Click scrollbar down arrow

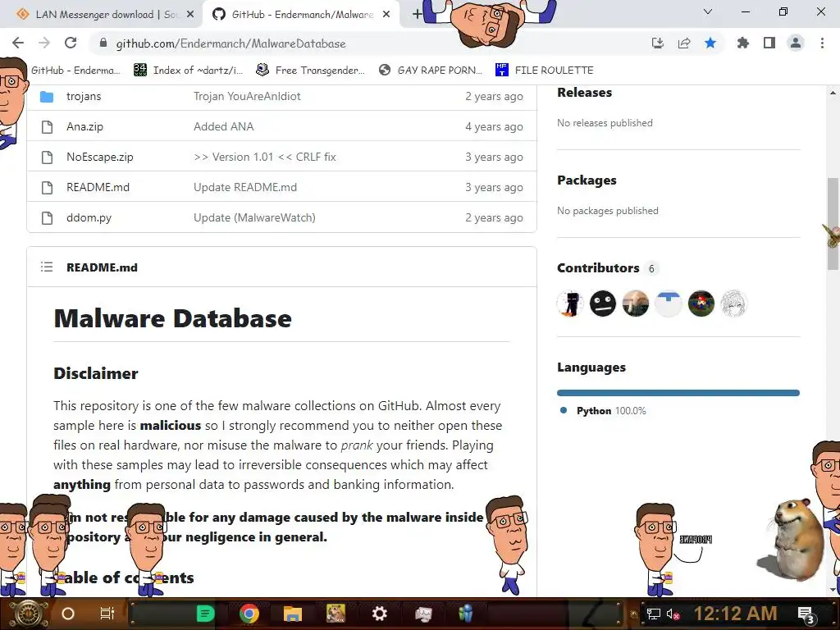point(833,590)
